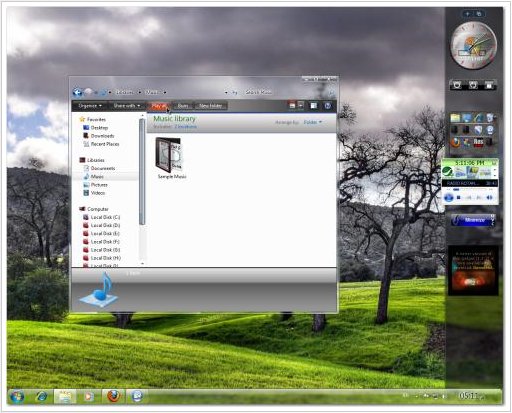This screenshot has height=413, width=512.
Task: Open the Windows Start orb
Action: coord(17,396)
